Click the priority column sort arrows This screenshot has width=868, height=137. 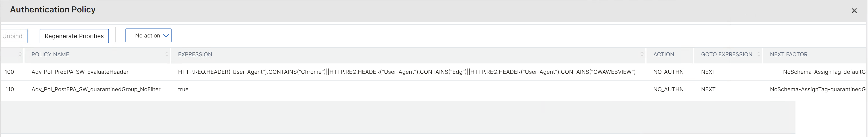click(20, 54)
